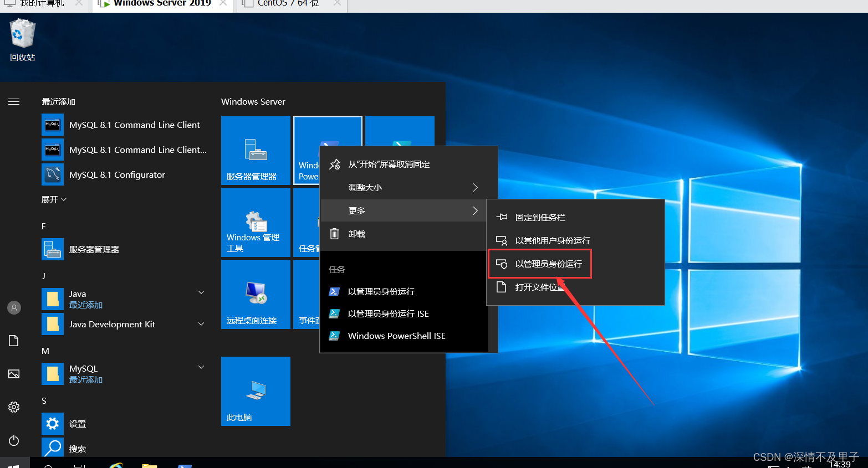Open the hamburger menu atop the Start menu
This screenshot has height=468, width=868.
tap(14, 102)
